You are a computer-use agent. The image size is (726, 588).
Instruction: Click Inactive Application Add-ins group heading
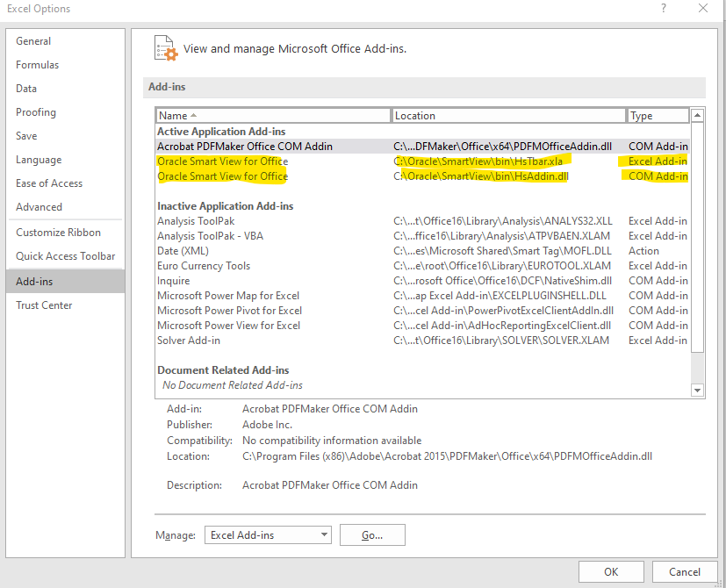tap(226, 206)
